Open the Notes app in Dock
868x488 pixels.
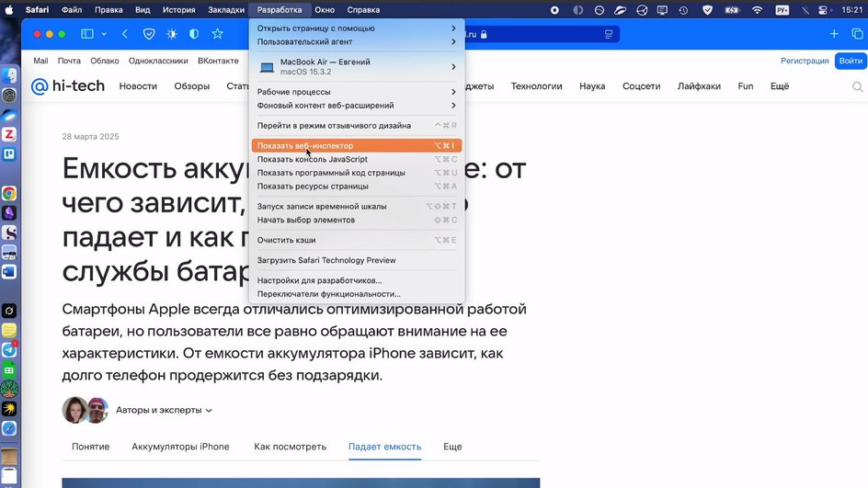pyautogui.click(x=9, y=330)
